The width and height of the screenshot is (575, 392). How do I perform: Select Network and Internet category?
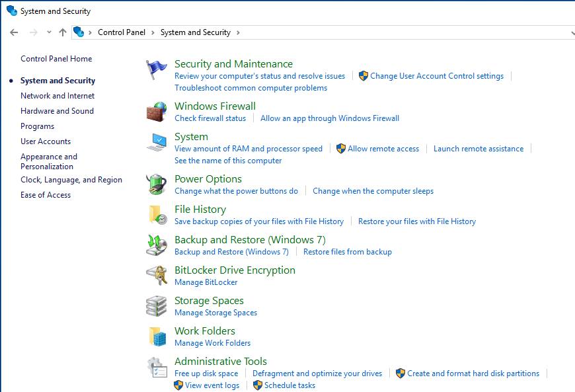57,96
